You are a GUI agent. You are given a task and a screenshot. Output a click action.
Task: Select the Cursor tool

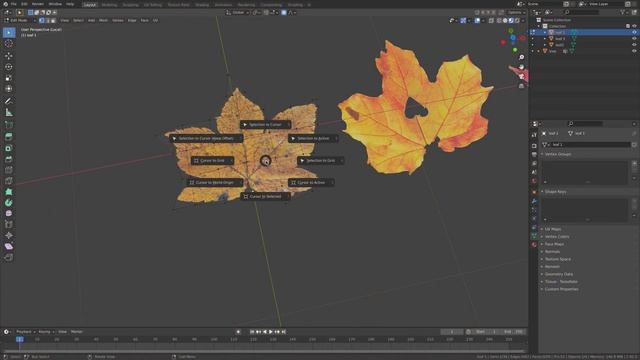(9, 44)
